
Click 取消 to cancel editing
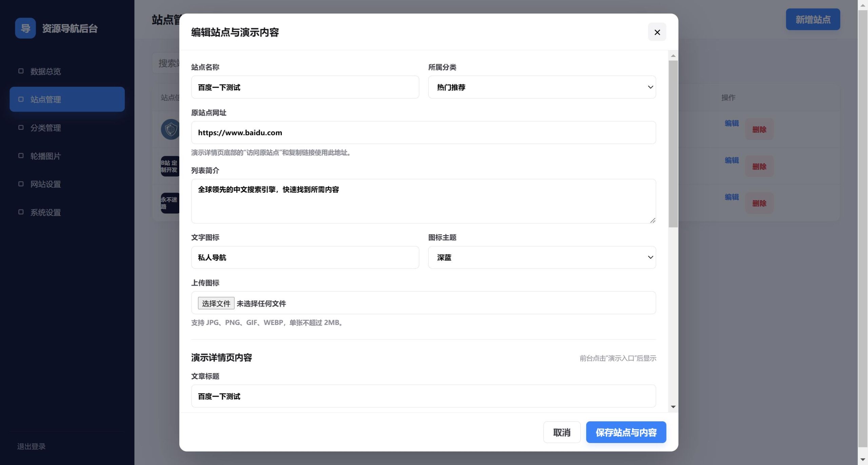coord(562,432)
